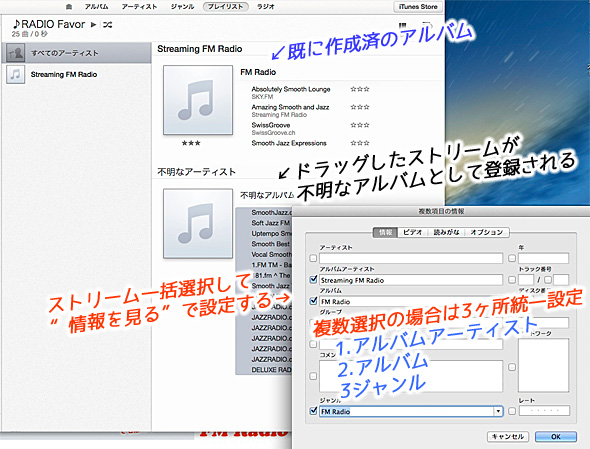Click the アルバムアーティスト field with Streaming FM Radio
590x449 pixels.
coord(411,280)
